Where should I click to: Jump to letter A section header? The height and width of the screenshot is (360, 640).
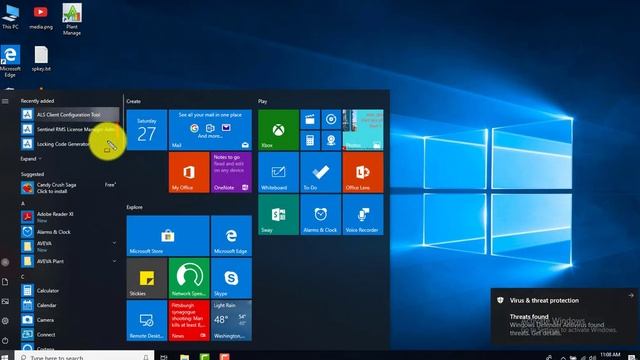(x=23, y=203)
